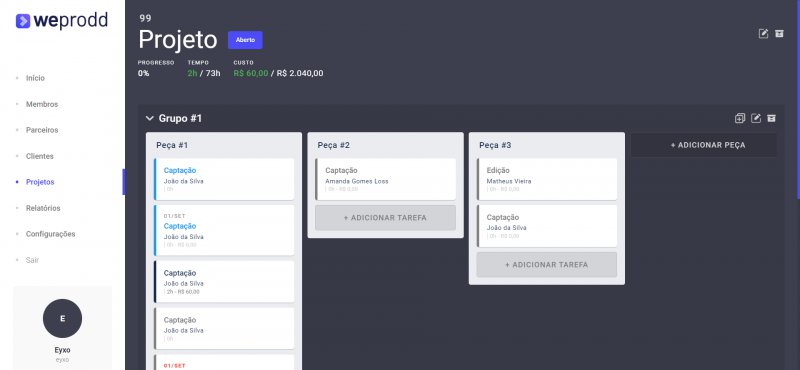Click the archive Grupo #1 icon
This screenshot has height=370, width=800.
(x=771, y=118)
